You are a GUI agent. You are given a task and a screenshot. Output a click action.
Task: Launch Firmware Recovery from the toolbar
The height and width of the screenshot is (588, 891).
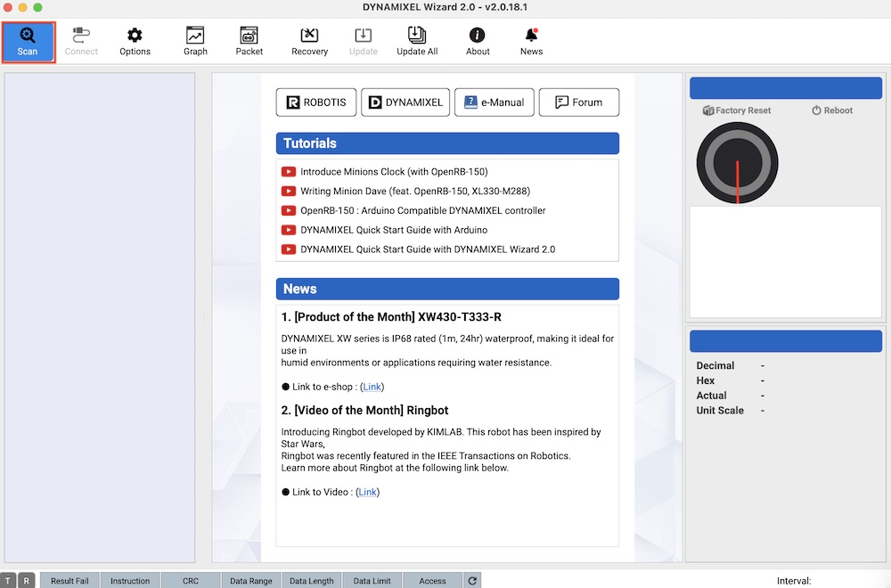coord(309,41)
